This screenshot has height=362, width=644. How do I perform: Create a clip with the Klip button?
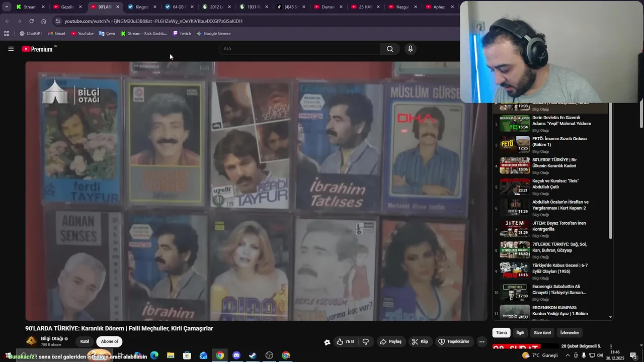[x=420, y=341]
